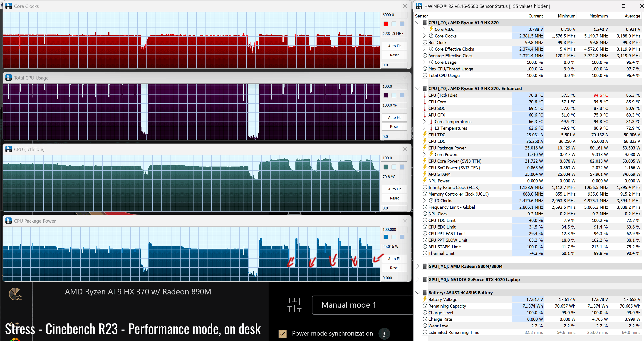The image size is (644, 341).
Task: Click the Thermal Limit clock icon
Action: (424, 253)
